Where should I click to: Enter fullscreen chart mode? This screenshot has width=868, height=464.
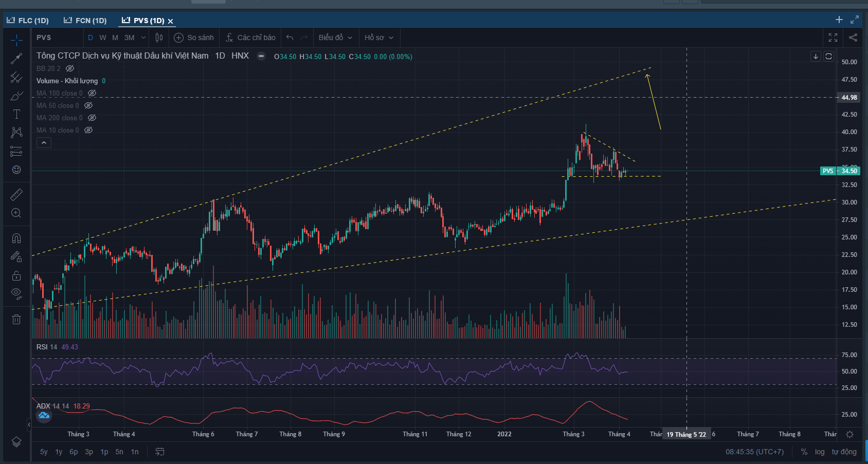[833, 38]
